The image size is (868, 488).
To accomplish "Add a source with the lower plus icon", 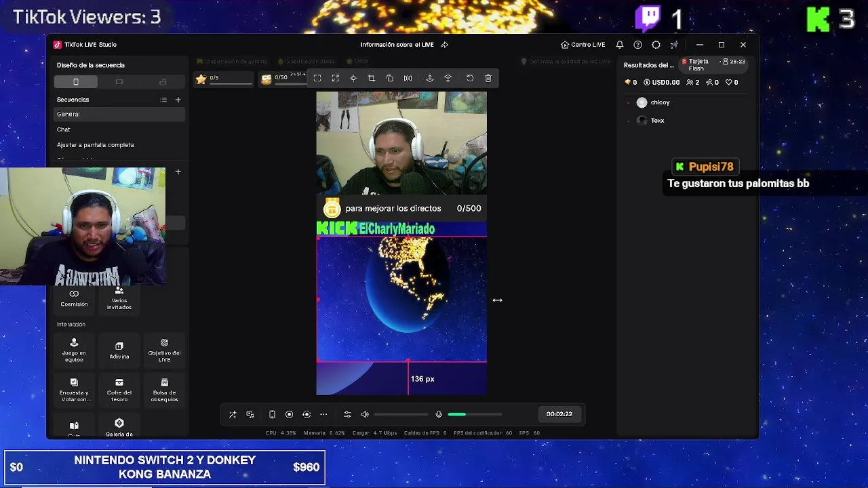I will point(178,171).
